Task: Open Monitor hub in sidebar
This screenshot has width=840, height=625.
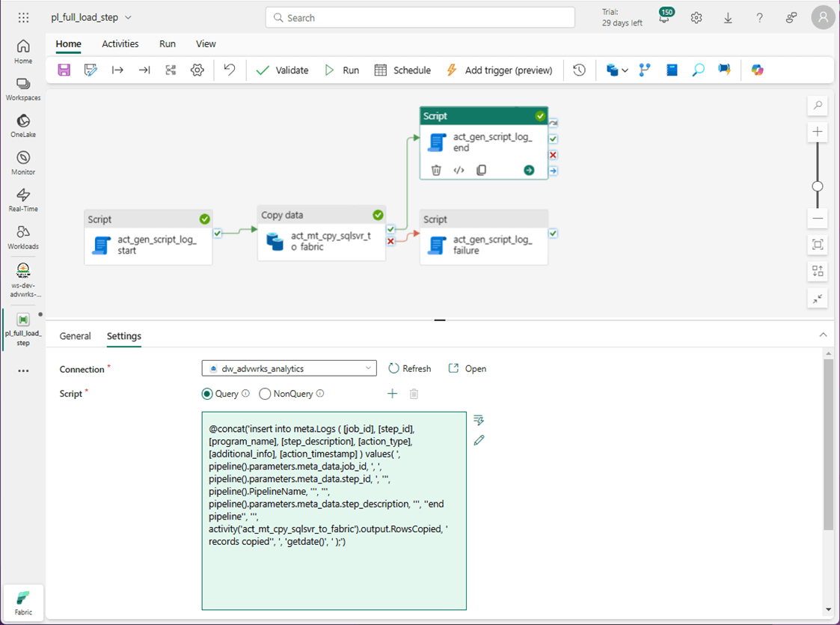Action: pos(23,163)
